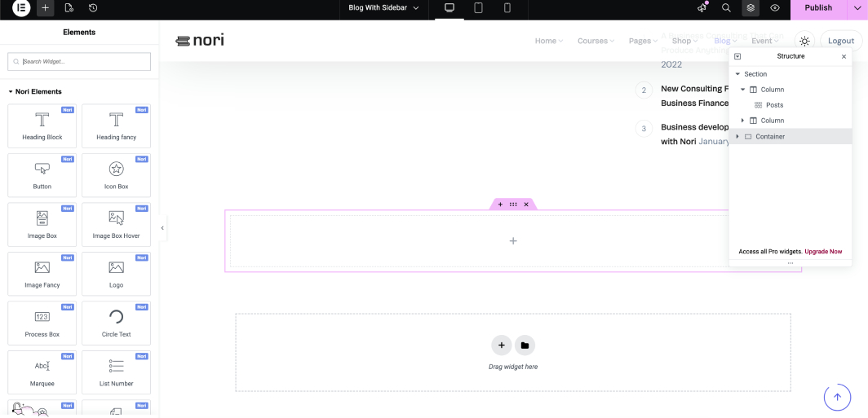Open the Blog With Sidebar document dropdown

(383, 8)
